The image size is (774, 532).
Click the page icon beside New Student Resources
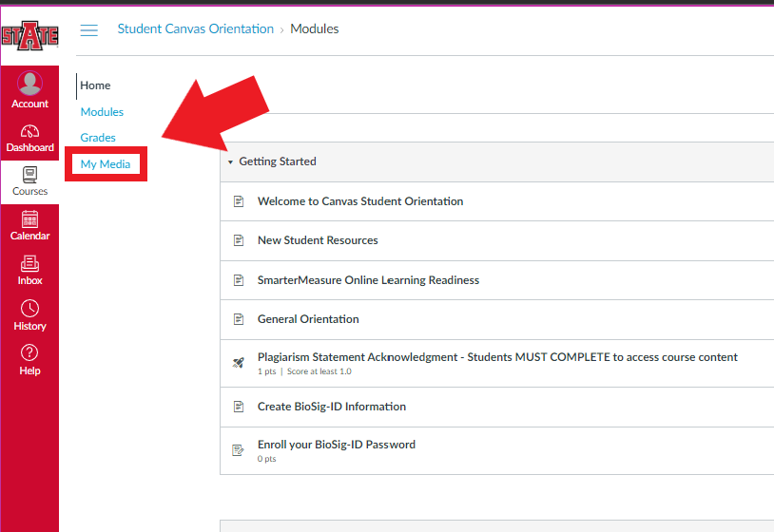pos(239,240)
